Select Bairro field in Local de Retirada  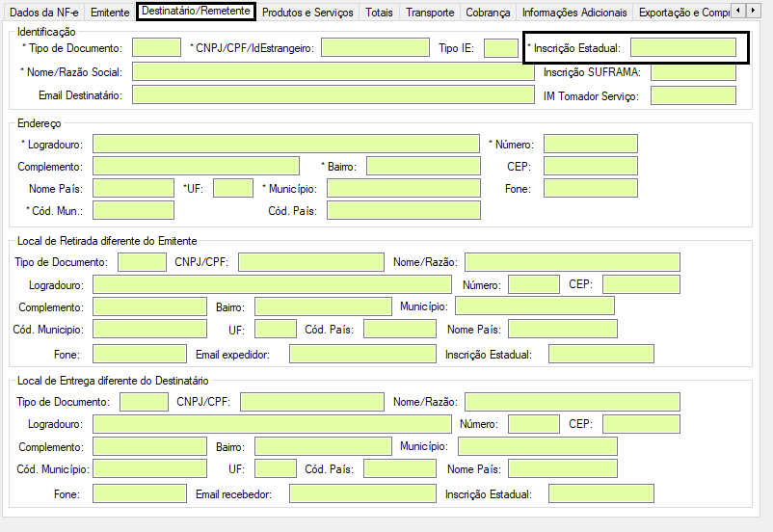324,306
